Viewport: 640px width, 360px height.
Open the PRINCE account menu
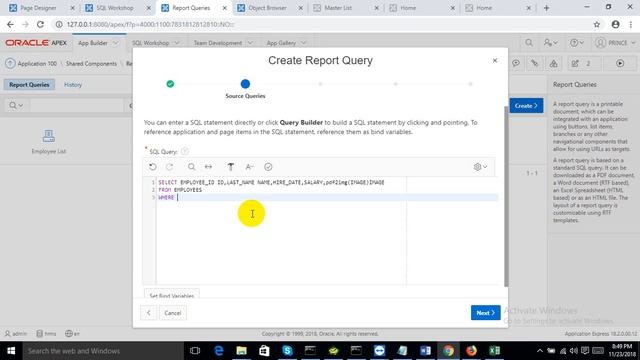(x=616, y=43)
